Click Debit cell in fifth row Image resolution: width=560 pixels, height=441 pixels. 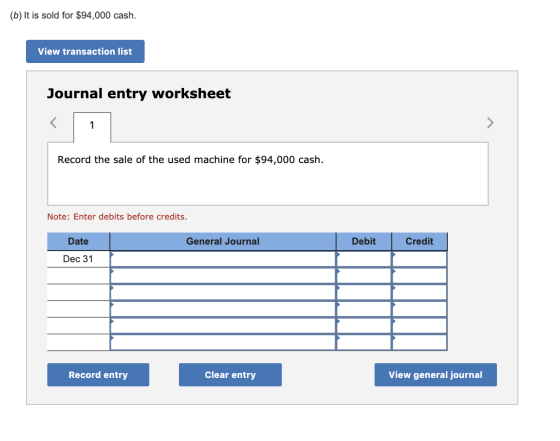pyautogui.click(x=364, y=326)
